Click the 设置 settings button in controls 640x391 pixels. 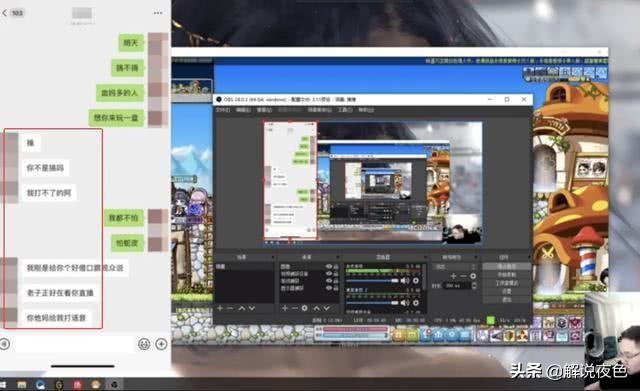coord(507,291)
